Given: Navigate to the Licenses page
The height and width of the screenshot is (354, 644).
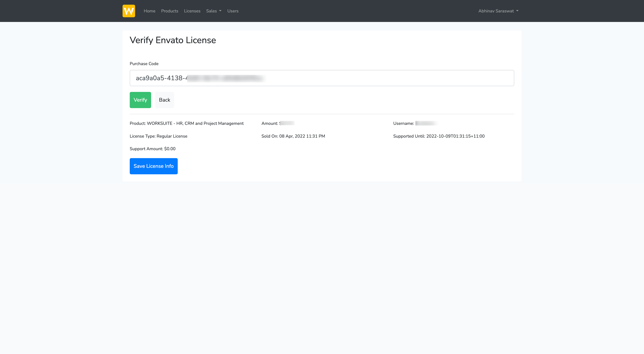Looking at the screenshot, I should [x=192, y=11].
